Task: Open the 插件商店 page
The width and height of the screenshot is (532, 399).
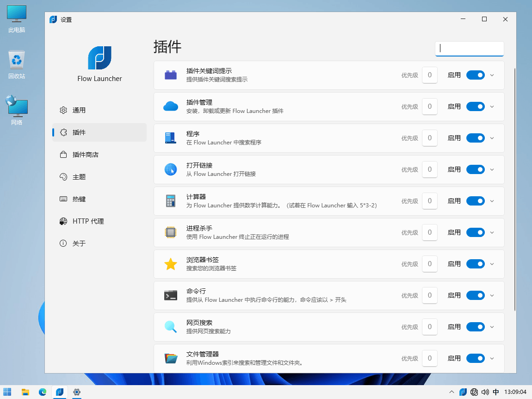Action: click(99, 155)
